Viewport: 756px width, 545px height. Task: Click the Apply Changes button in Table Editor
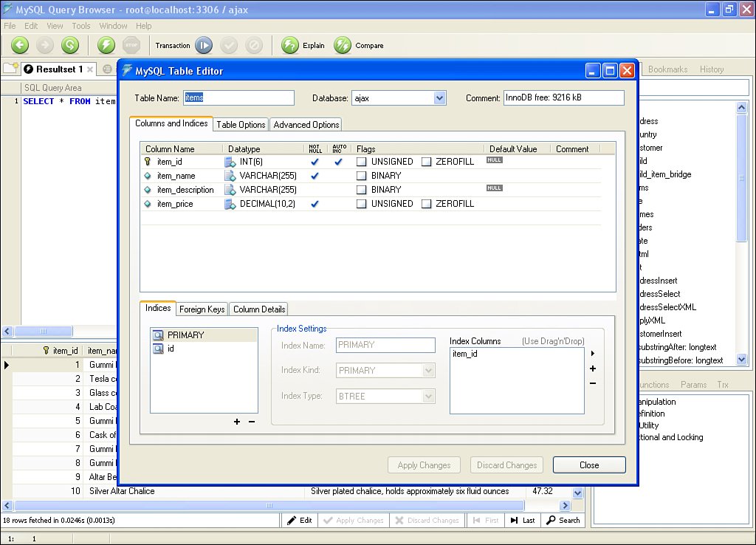[x=424, y=465]
